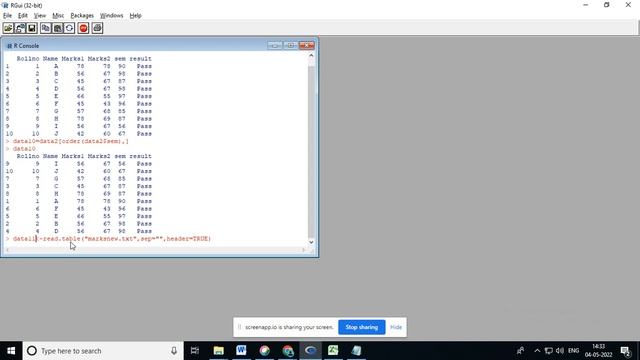Viewport: 640px width, 360px height.
Task: Click the search box microphone icon
Action: coord(174,351)
